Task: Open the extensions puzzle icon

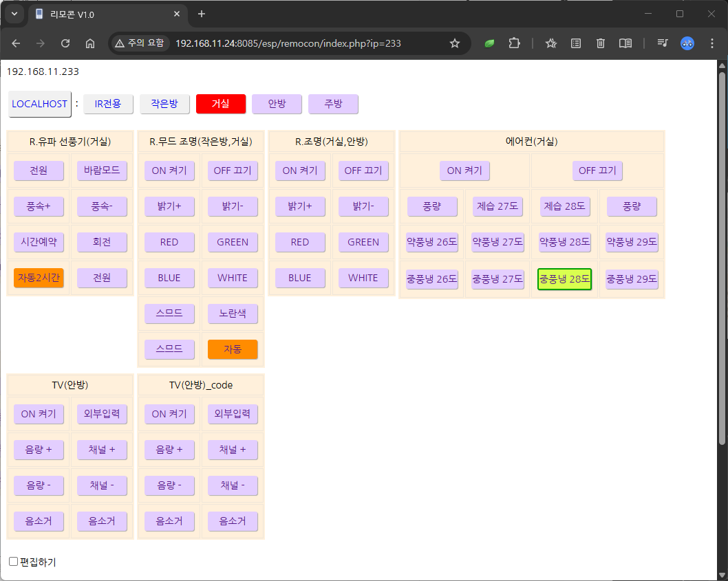Action: point(514,43)
